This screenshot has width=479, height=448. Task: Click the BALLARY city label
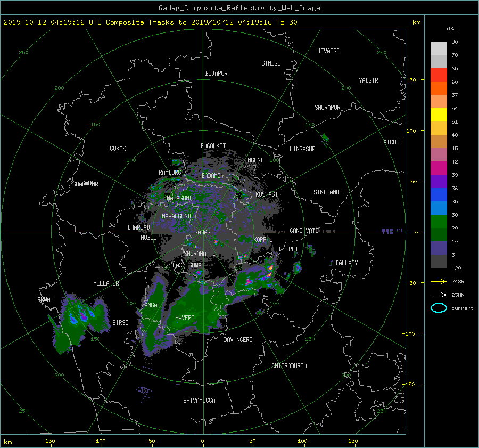(x=346, y=263)
